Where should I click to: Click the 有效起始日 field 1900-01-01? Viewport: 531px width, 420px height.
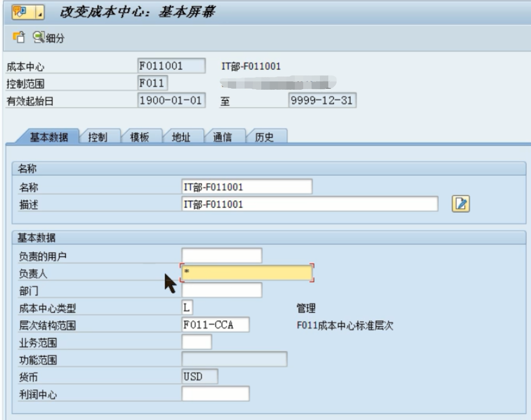[x=171, y=100]
